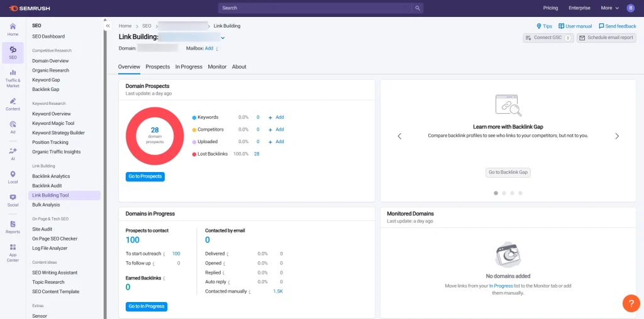Click in the top Search field

pyautogui.click(x=315, y=8)
